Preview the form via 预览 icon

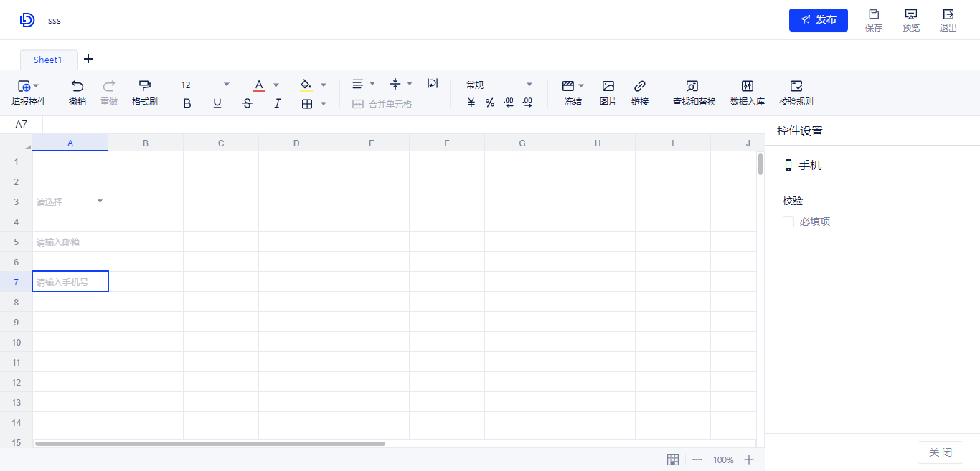pyautogui.click(x=910, y=15)
